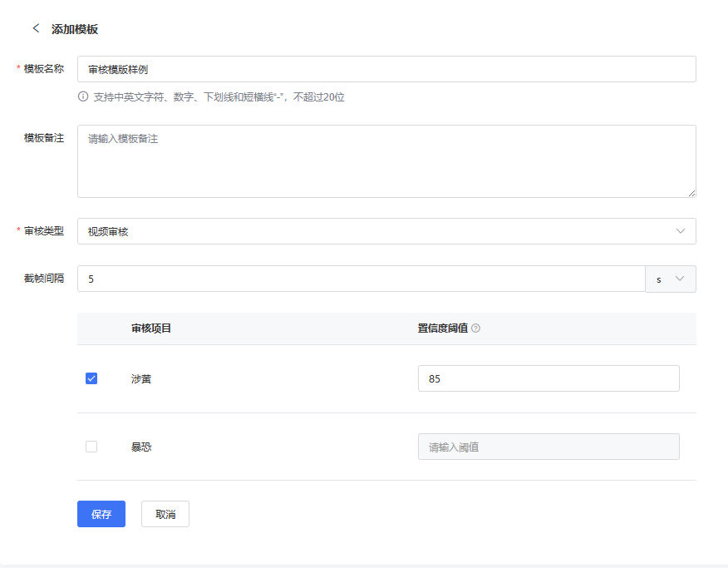Screen dimensions: 728x568
Task: Click into the 模板备注 text area
Action: click(386, 161)
